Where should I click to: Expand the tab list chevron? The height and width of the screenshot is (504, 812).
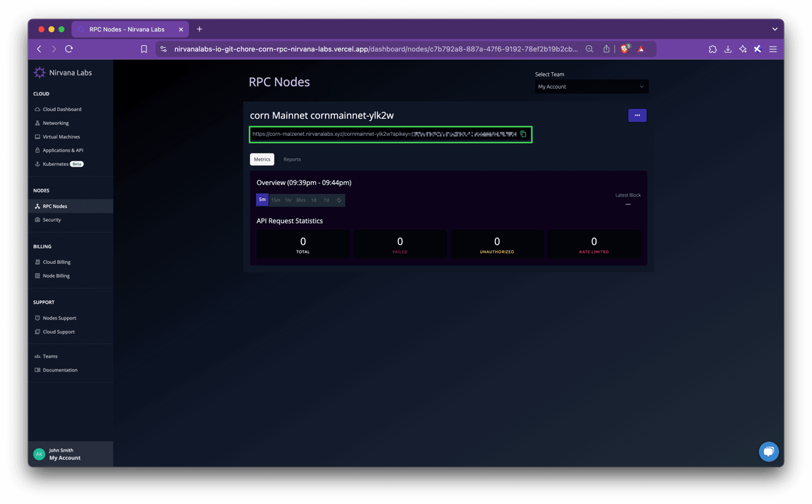(775, 29)
